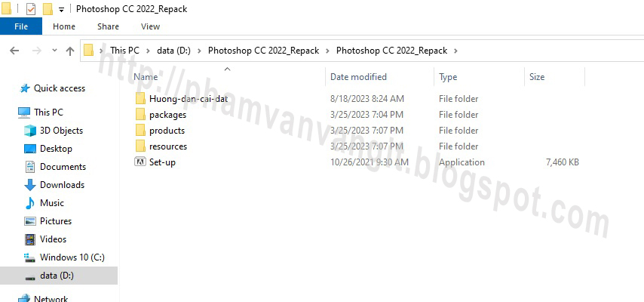Screen dimensions: 644x302
Task: Click the Up one level arrow
Action: click(70, 51)
